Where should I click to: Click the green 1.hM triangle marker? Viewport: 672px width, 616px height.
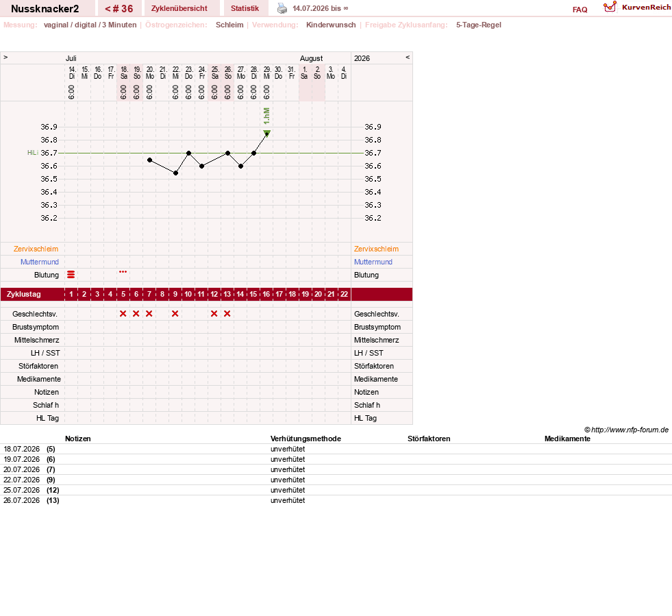pyautogui.click(x=266, y=133)
